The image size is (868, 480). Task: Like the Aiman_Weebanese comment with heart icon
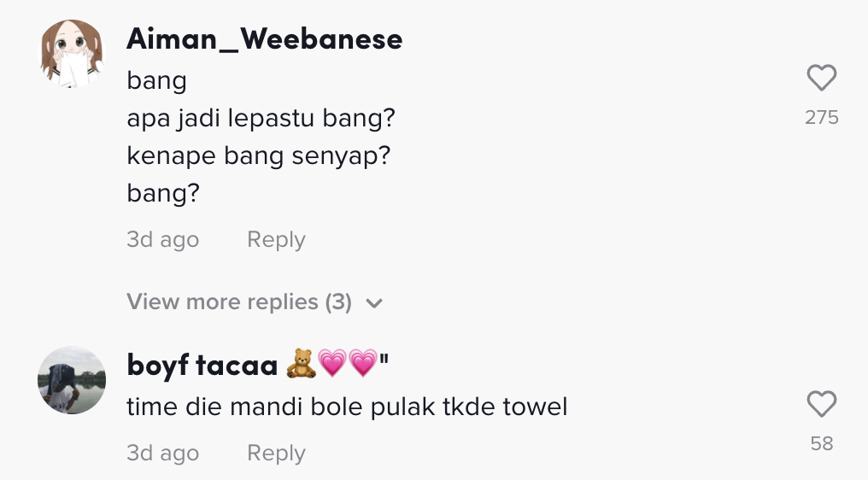pyautogui.click(x=821, y=79)
